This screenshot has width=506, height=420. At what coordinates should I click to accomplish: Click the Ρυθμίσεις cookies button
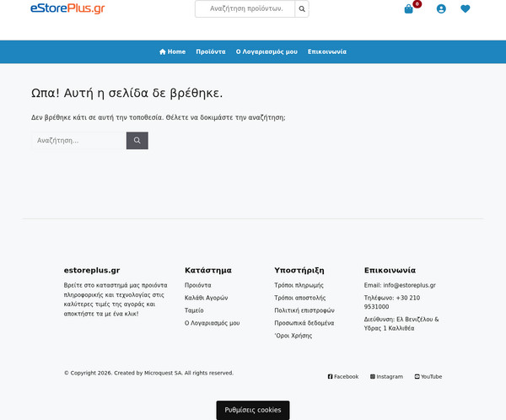click(253, 410)
